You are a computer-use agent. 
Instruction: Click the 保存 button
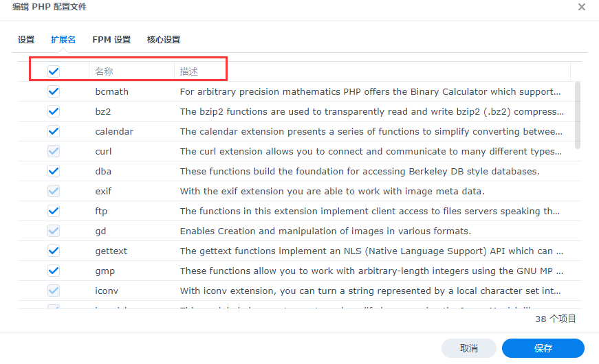543,348
